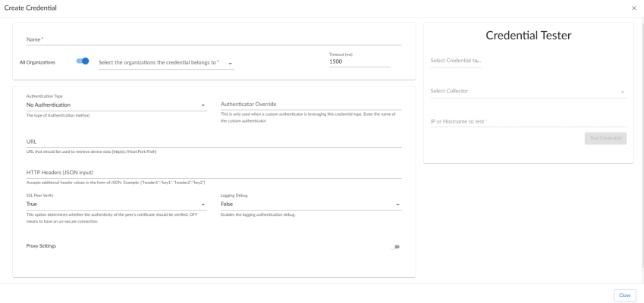Click the Credential Tester heading
The height and width of the screenshot is (303, 644).
(528, 36)
